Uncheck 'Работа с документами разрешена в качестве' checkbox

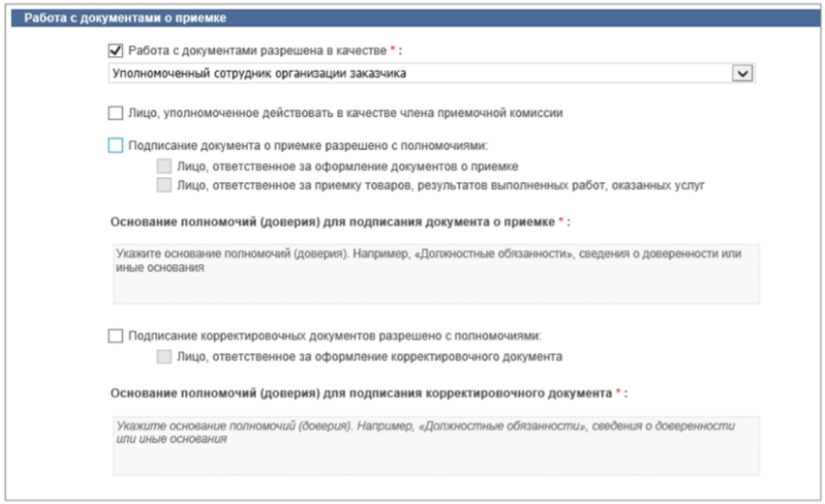(117, 51)
